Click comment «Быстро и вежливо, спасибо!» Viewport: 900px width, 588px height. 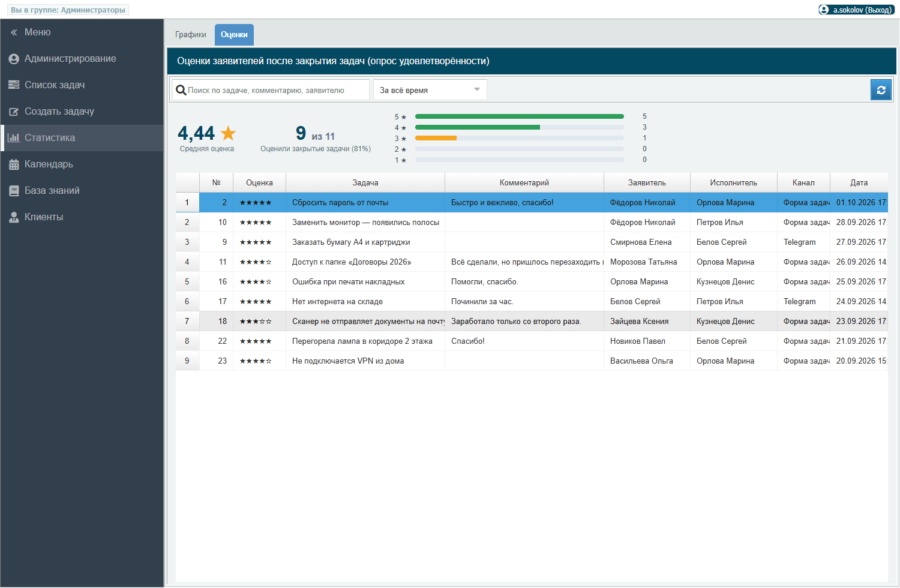[x=502, y=203]
